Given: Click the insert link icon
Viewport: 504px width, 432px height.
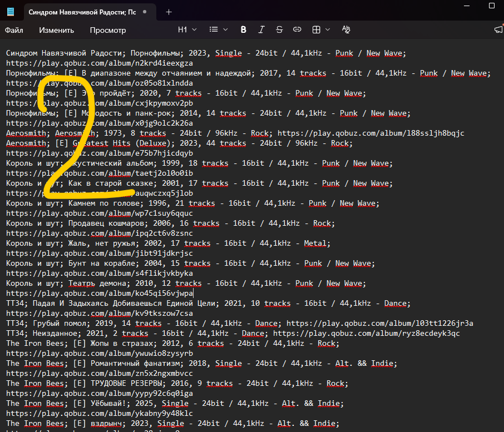Looking at the screenshot, I should 297,29.
